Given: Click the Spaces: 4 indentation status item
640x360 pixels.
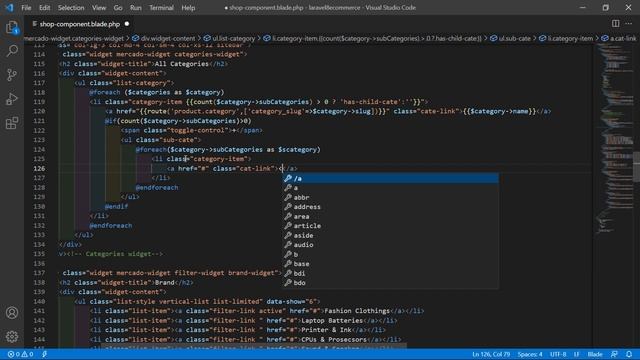Looking at the screenshot, I should click(x=530, y=354).
